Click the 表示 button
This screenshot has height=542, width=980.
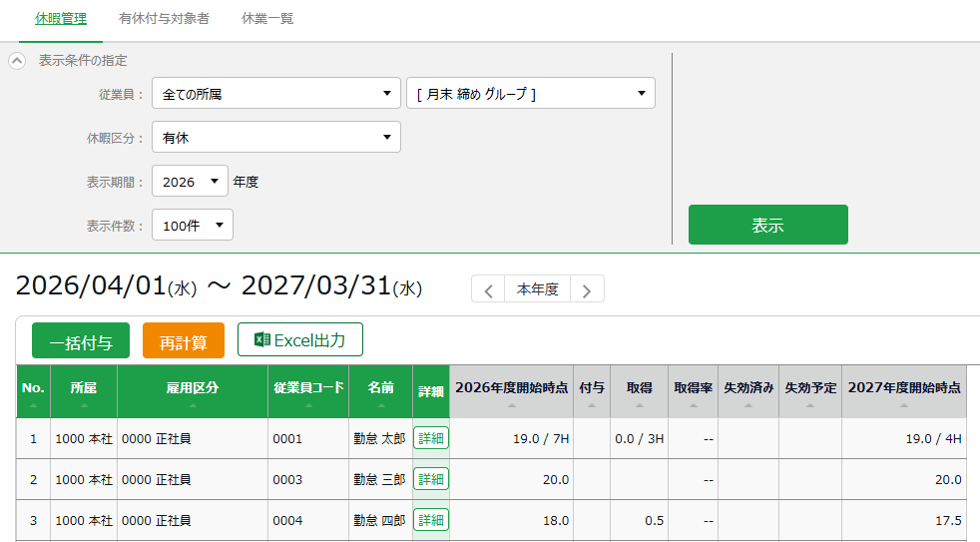pyautogui.click(x=768, y=225)
